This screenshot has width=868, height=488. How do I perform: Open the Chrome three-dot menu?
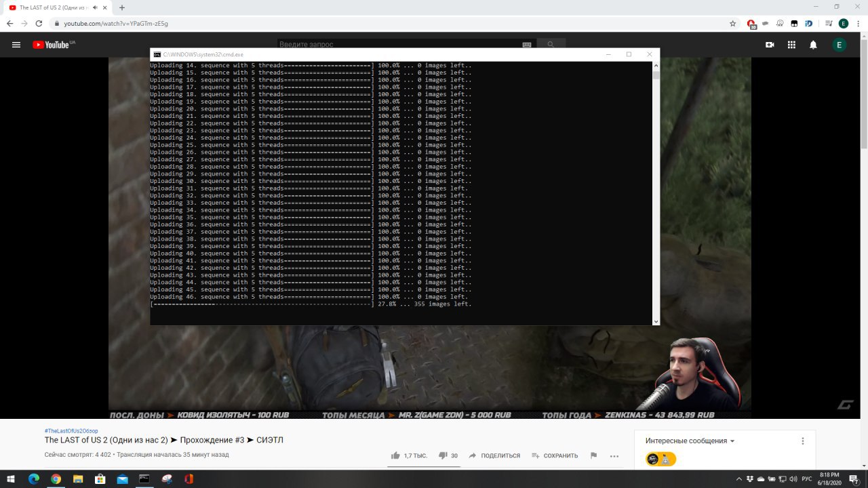858,23
